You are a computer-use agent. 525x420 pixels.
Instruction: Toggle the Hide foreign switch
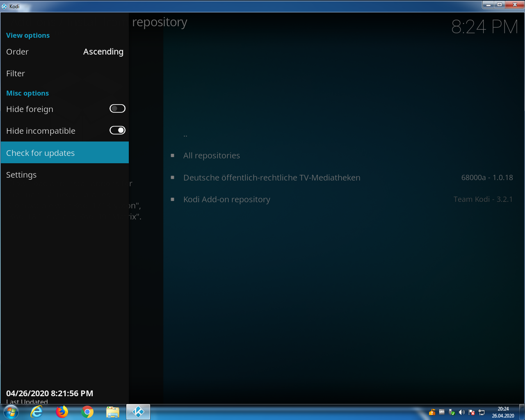[x=117, y=109]
